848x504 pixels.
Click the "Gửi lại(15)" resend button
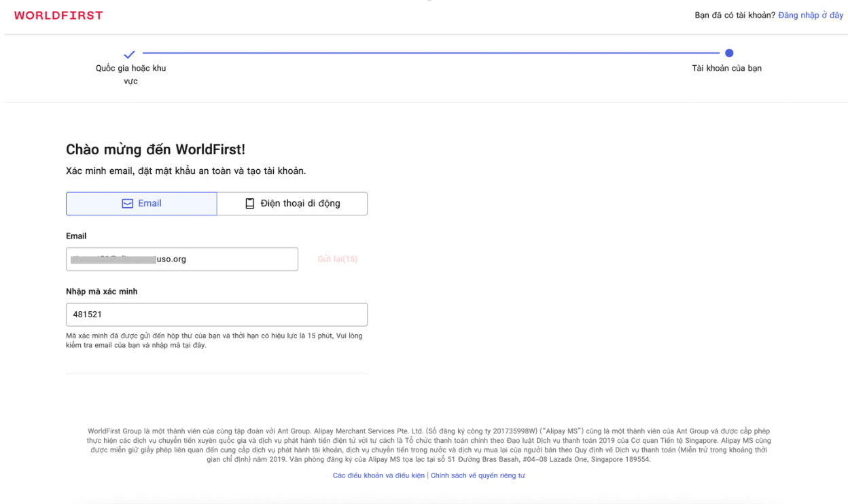tap(338, 259)
